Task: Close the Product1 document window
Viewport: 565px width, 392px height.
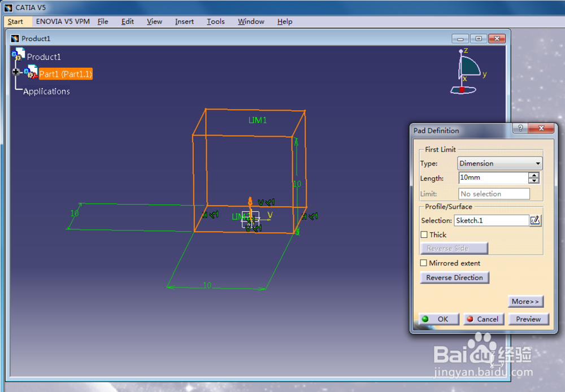Action: (497, 38)
